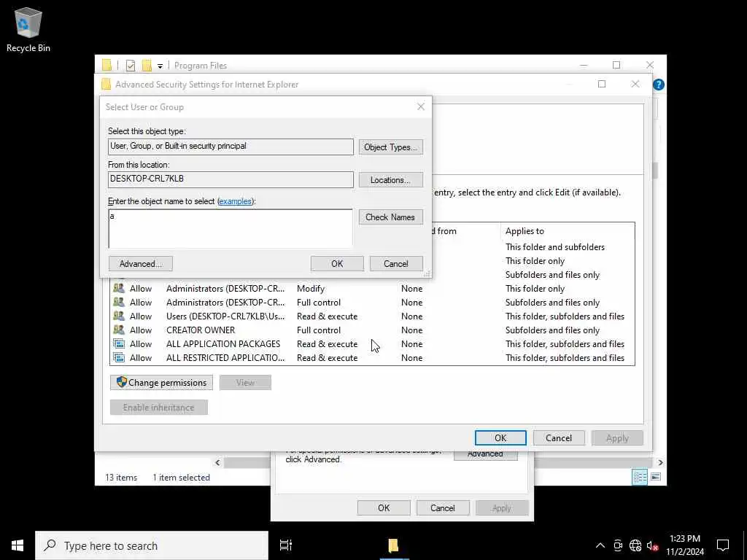
Task: Click the package icon on ALL RESTRICTED APPLICATIO row
Action: (x=119, y=357)
